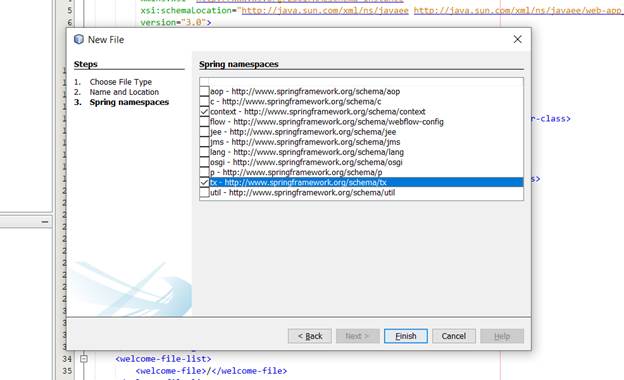Image resolution: width=624 pixels, height=380 pixels.
Task: Select the osgi schema row text
Action: [306, 162]
